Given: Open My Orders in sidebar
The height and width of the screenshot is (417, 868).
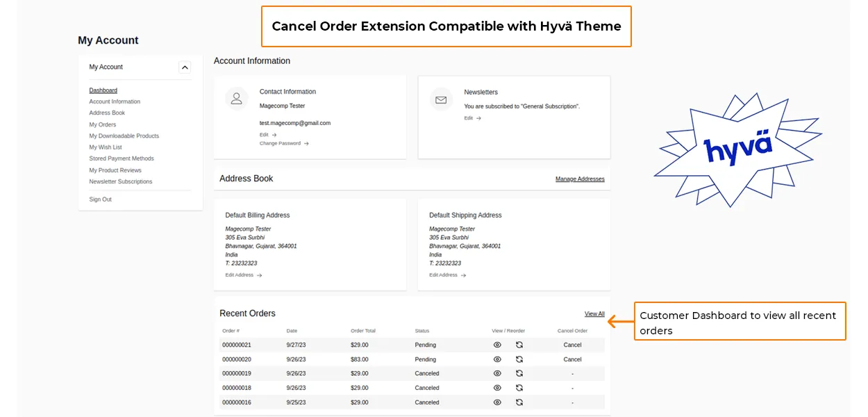Looking at the screenshot, I should click(x=103, y=124).
